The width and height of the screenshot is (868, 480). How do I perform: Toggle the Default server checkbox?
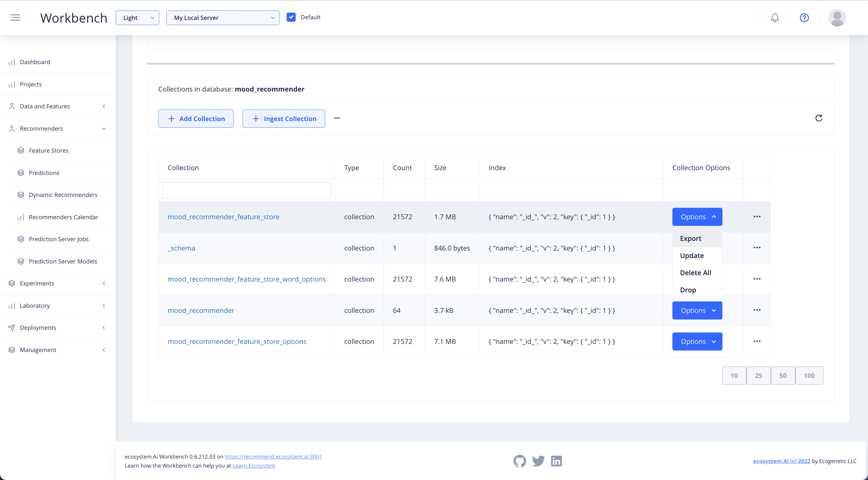291,17
